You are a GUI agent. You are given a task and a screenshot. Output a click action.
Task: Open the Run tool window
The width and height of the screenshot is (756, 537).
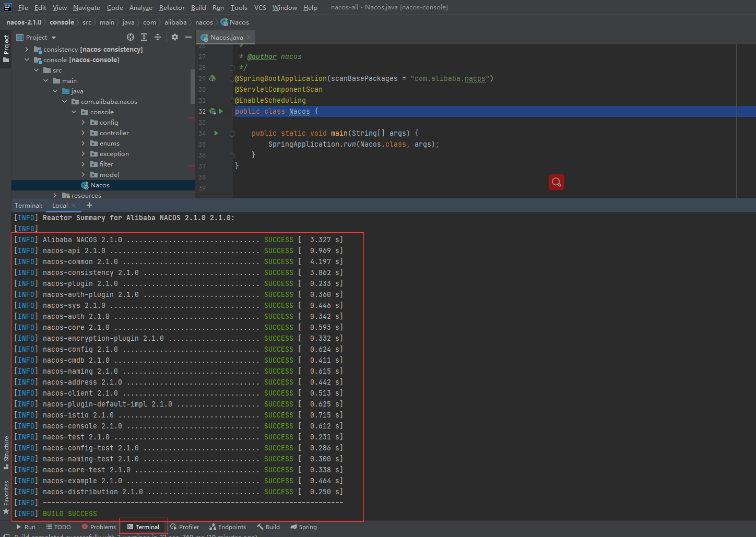tap(26, 527)
